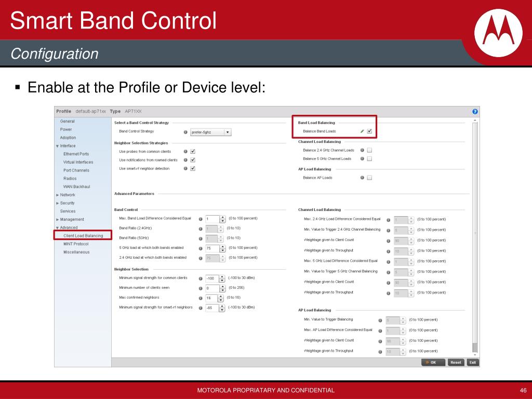
Task: Uncheck the Balance Band Loads checkbox
Action: [369, 131]
